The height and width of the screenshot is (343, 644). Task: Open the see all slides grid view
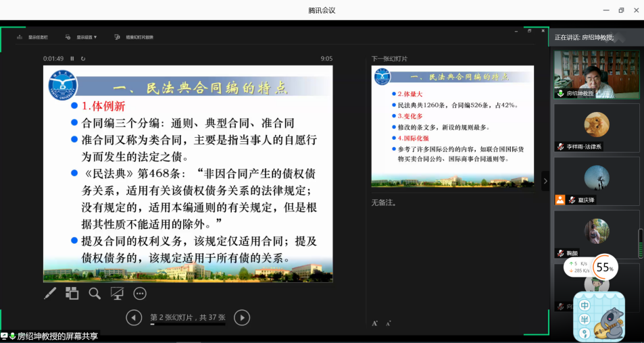[72, 293]
